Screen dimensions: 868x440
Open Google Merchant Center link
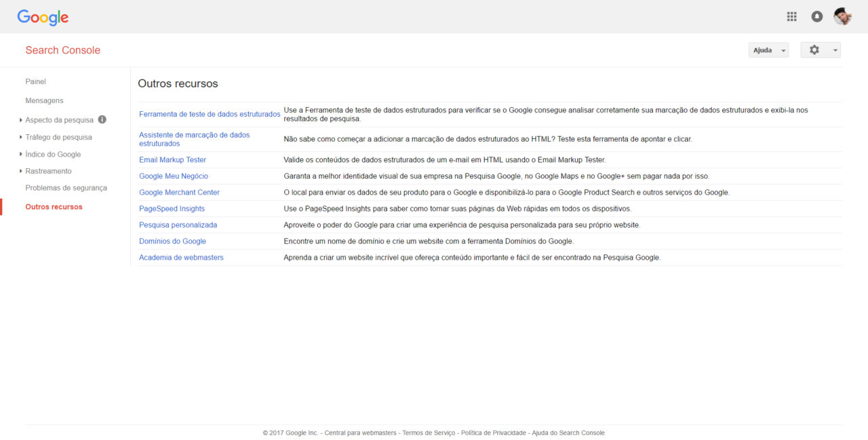[179, 193]
